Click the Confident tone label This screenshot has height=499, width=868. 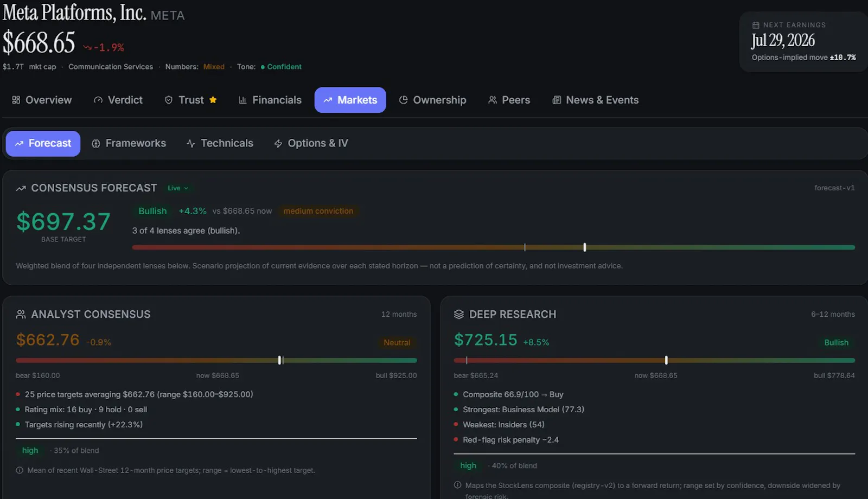(284, 67)
